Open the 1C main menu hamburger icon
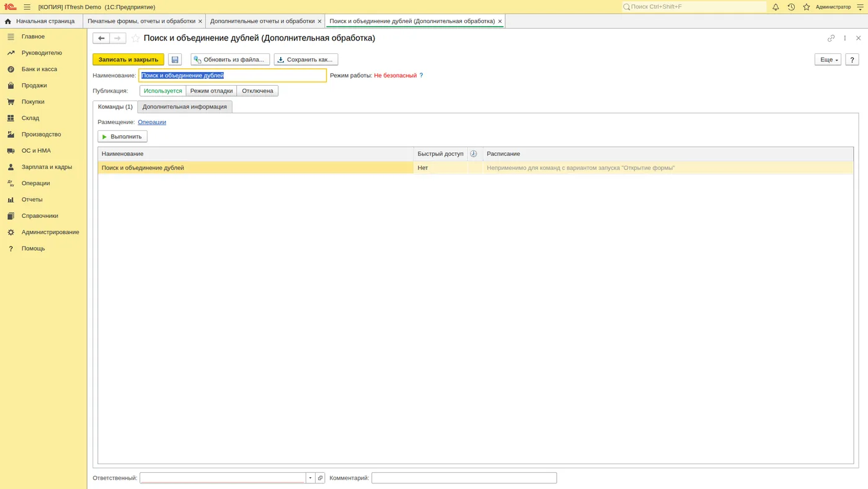This screenshot has height=489, width=868. pos(27,7)
